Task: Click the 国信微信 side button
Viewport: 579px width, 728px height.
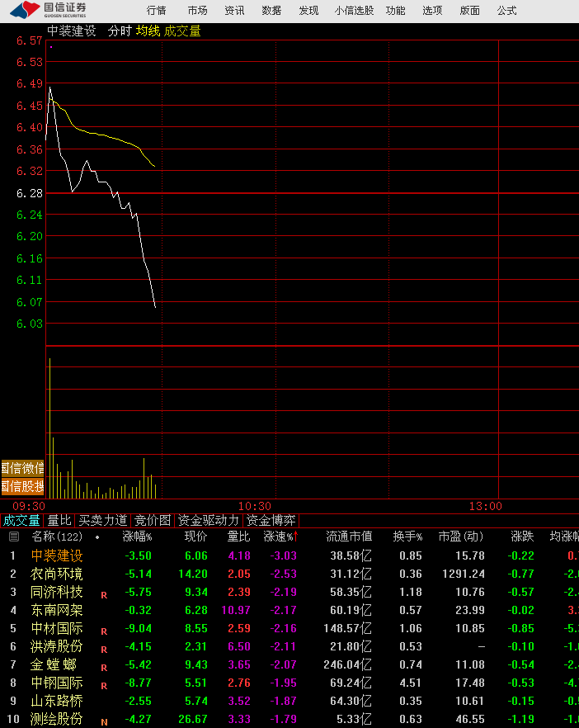Action: point(22,468)
